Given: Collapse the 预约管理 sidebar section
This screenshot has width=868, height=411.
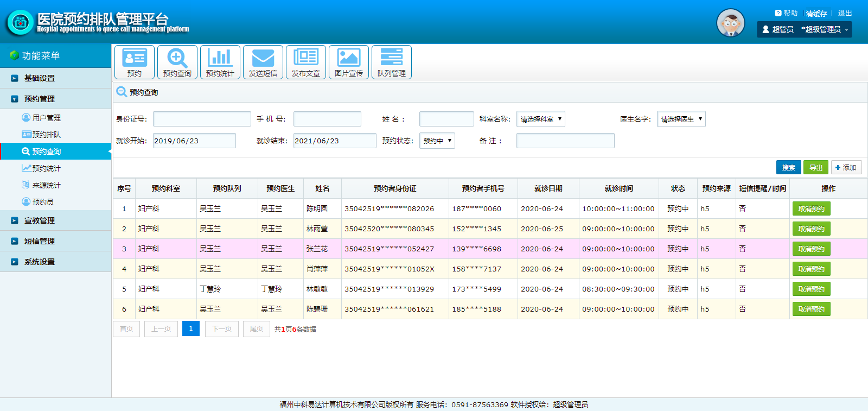Looking at the screenshot, I should click(x=40, y=99).
